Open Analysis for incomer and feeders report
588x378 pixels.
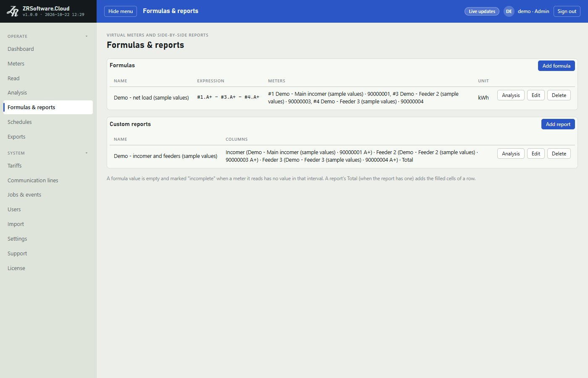click(x=511, y=154)
